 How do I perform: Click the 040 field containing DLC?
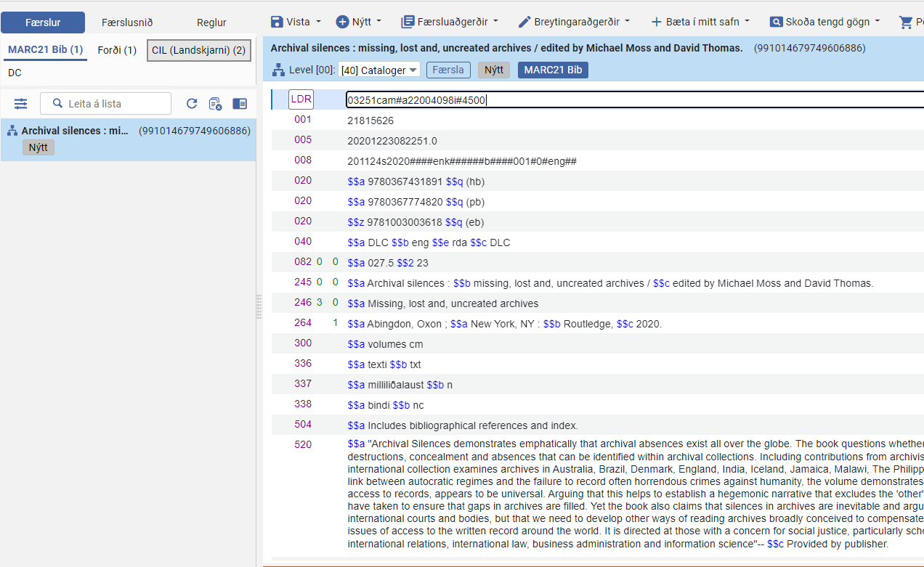tap(429, 242)
